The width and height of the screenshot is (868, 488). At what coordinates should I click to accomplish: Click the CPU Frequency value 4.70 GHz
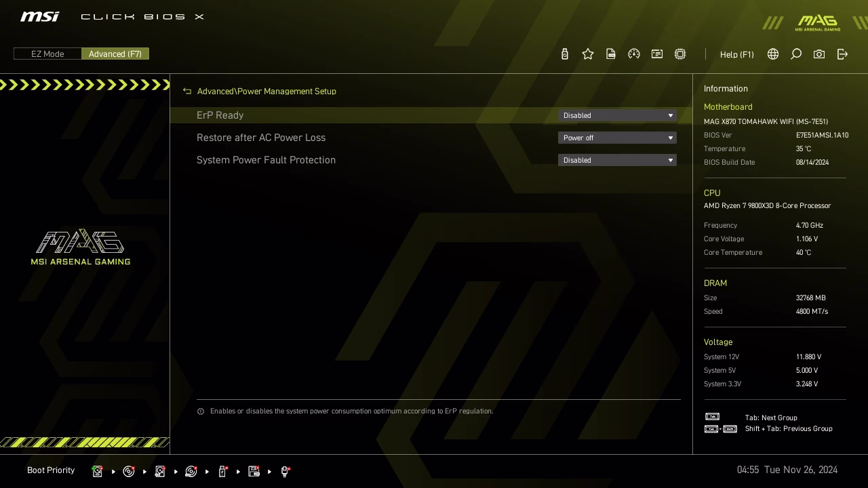(810, 225)
